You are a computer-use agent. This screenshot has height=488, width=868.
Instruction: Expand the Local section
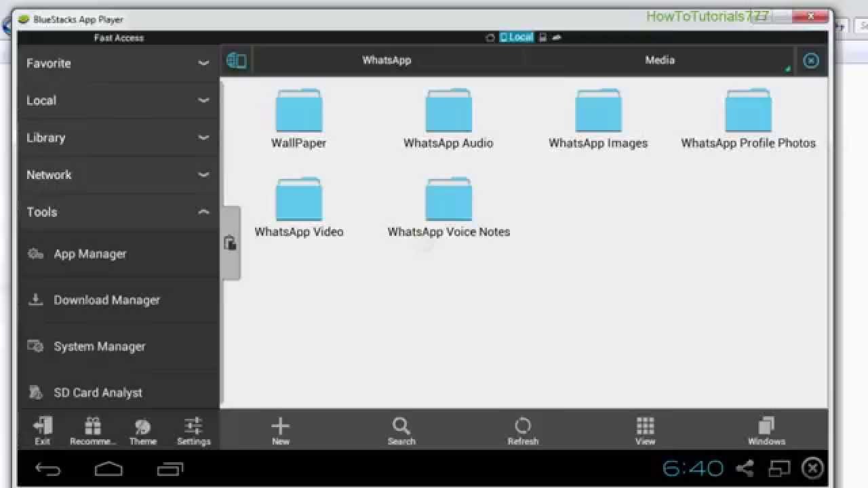[118, 100]
